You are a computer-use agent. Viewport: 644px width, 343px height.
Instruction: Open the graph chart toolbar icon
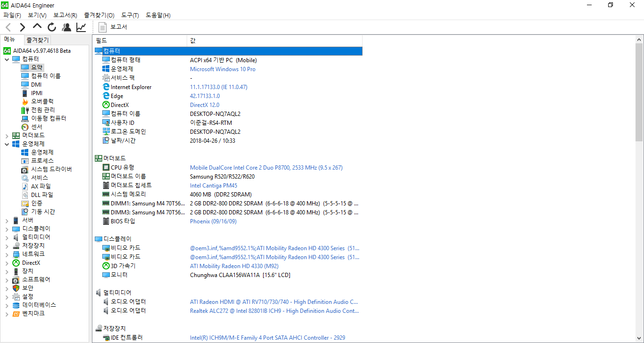coord(81,27)
